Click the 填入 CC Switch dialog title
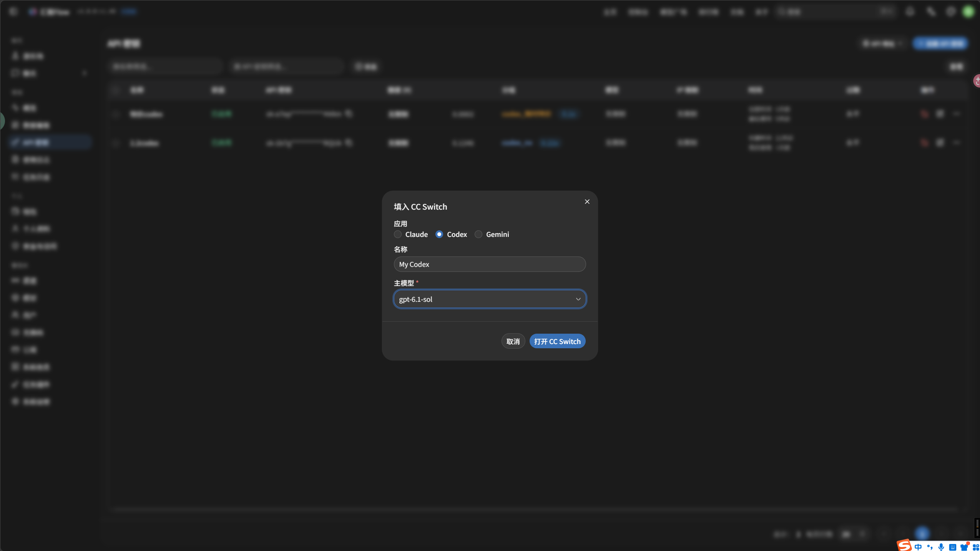 pyautogui.click(x=420, y=207)
